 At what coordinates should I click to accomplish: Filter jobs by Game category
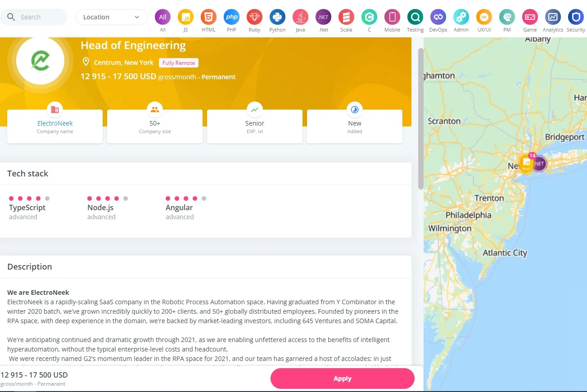[x=530, y=17]
